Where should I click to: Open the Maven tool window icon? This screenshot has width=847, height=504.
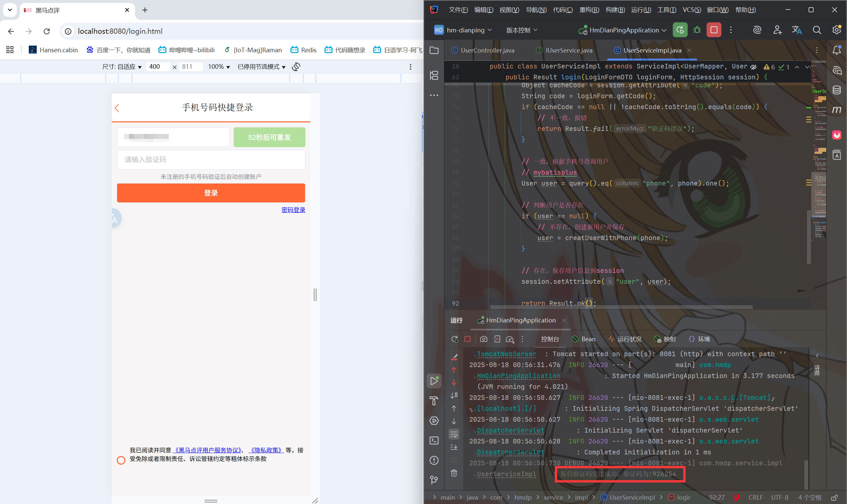(836, 110)
